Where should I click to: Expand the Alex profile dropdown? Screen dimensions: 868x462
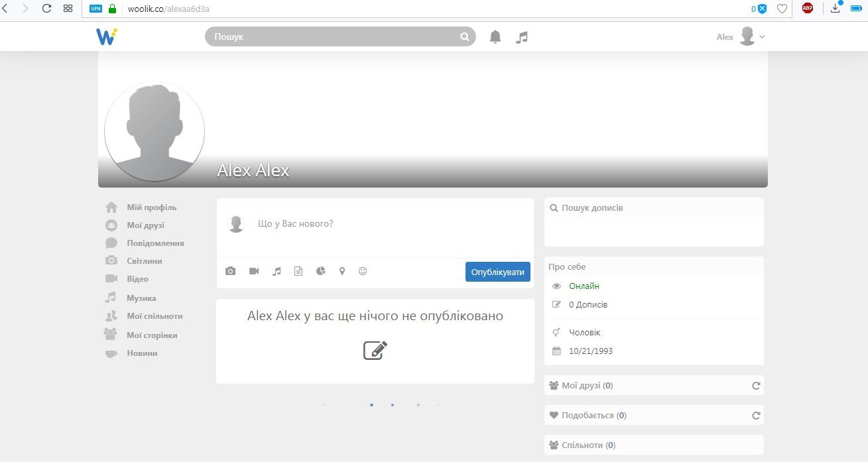coord(761,36)
